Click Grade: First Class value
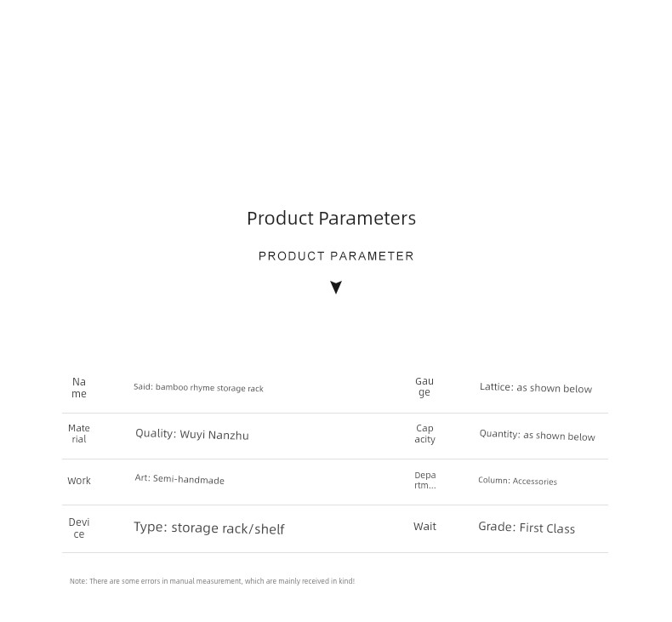 pyautogui.click(x=527, y=528)
